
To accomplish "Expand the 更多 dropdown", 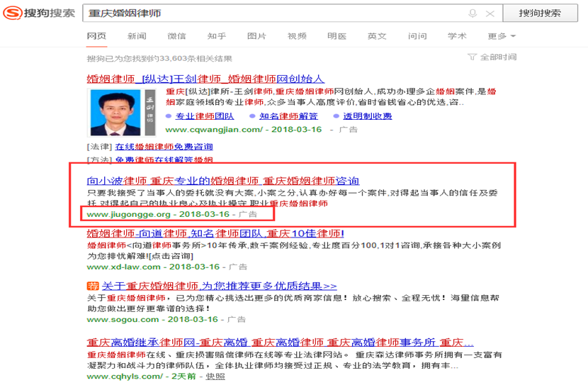I will point(502,35).
